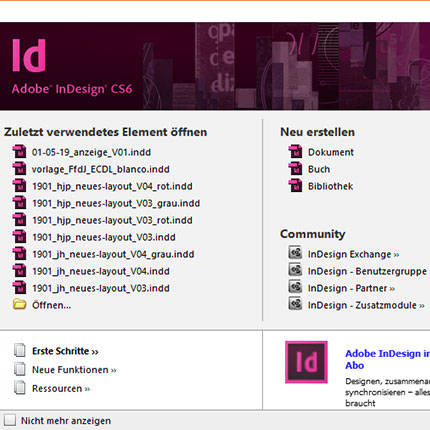
Task: Click the icon next to 1901_jh_neues-layout_V03.indd
Action: 20,288
